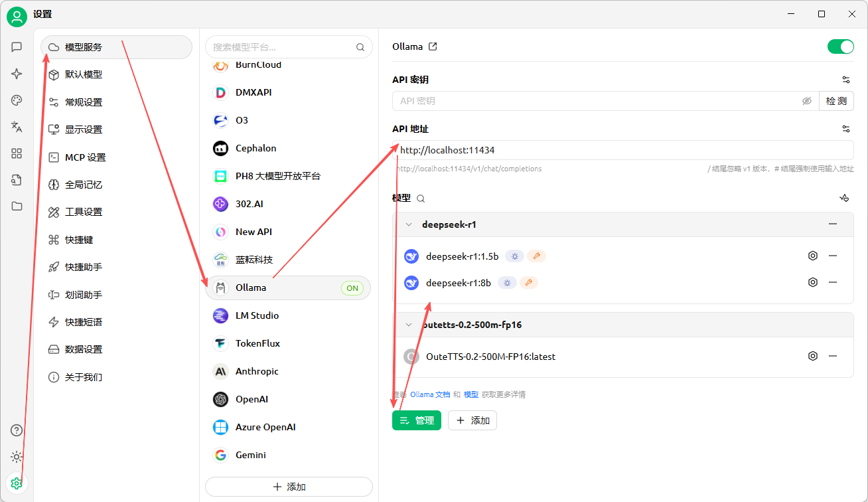Open the sparkle agents sidebar icon
The height and width of the screenshot is (502, 868).
(x=17, y=74)
